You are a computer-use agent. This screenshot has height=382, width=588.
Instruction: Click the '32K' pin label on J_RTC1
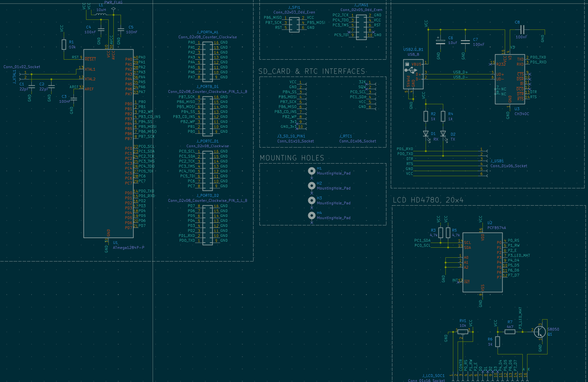click(362, 82)
